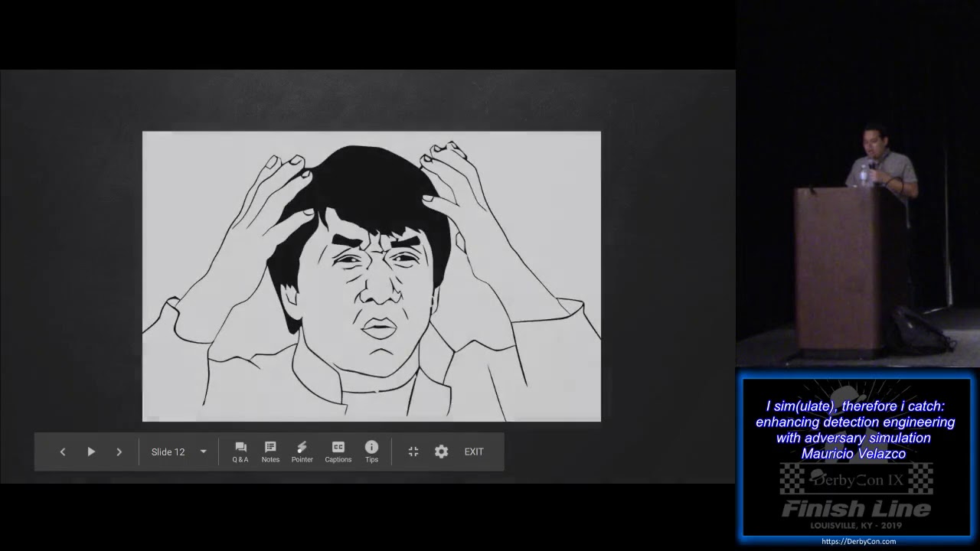Click the https://DerbyCon.com link

tap(858, 541)
